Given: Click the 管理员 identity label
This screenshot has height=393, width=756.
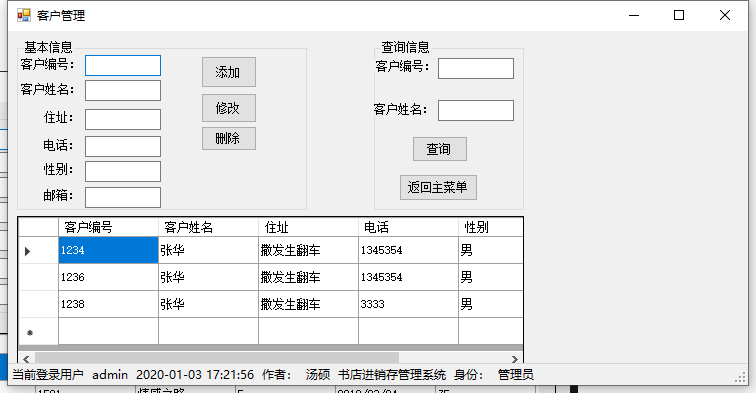Looking at the screenshot, I should [515, 375].
